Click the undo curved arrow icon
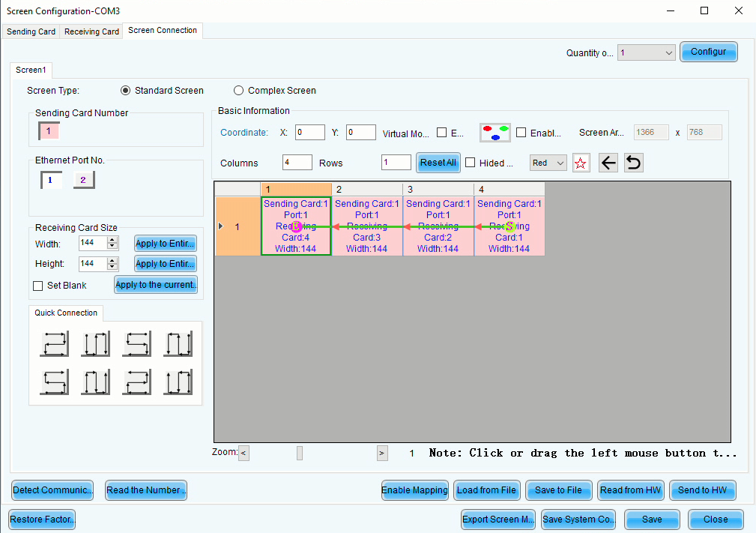 click(633, 163)
